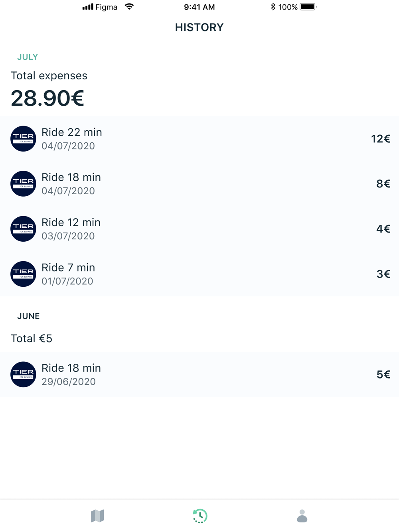
Task: Open Ride 22 min on 04/07/2020
Action: (x=199, y=139)
